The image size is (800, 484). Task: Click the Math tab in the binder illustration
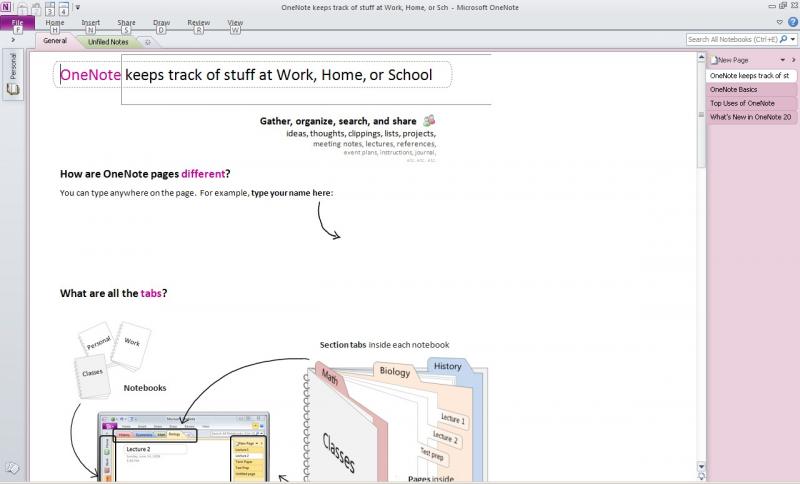[x=330, y=378]
